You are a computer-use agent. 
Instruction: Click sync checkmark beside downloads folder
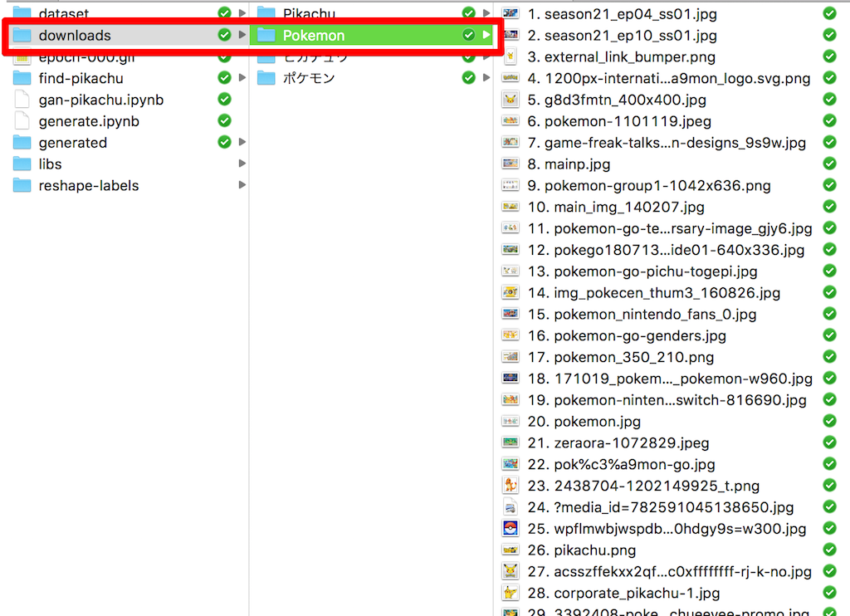224,35
